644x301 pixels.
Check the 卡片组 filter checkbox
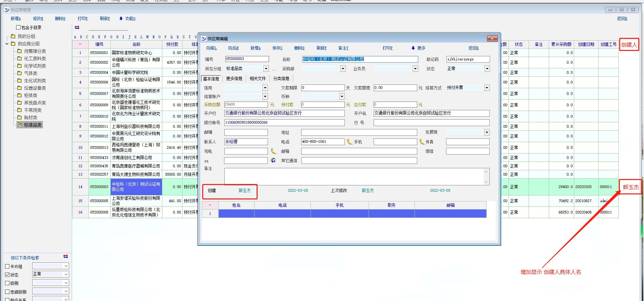(7, 266)
